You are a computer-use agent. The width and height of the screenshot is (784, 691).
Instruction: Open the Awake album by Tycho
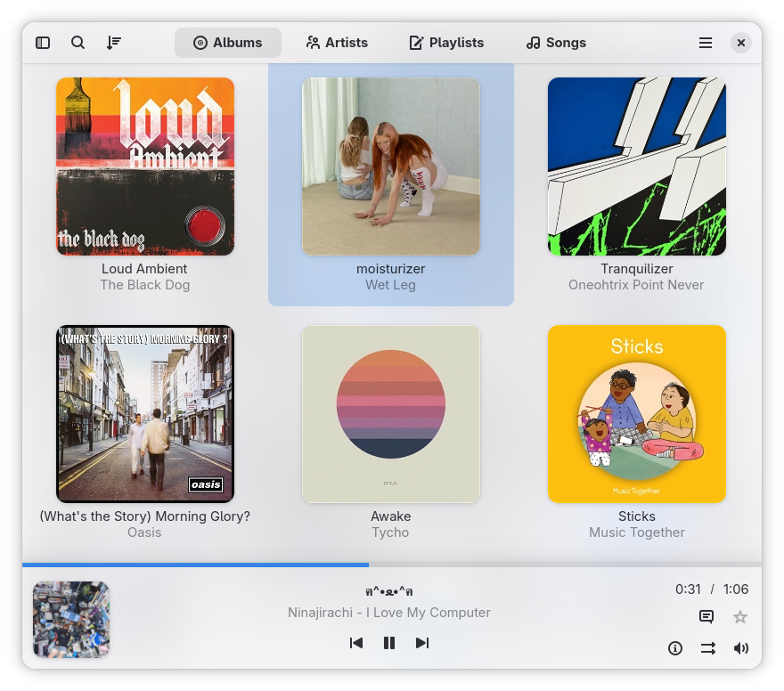point(391,414)
